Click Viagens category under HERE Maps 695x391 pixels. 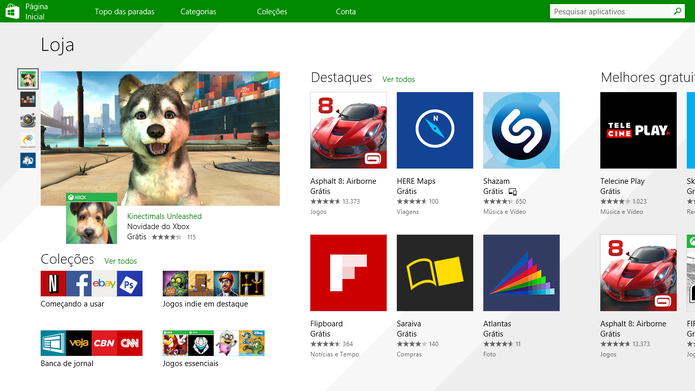click(407, 212)
